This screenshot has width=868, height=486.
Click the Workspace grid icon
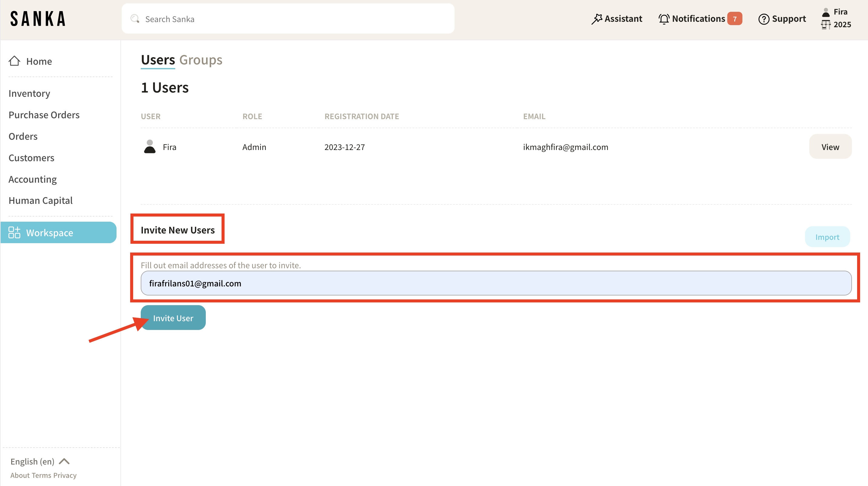click(14, 232)
